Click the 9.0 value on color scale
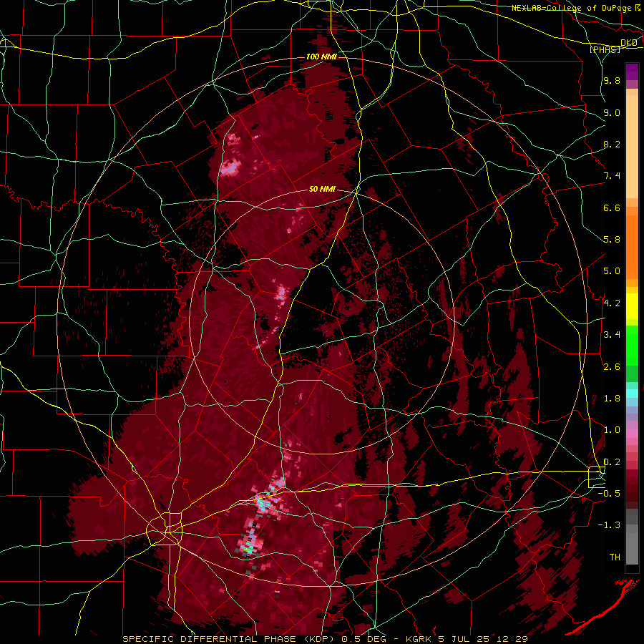This screenshot has width=644, height=644. [x=612, y=112]
